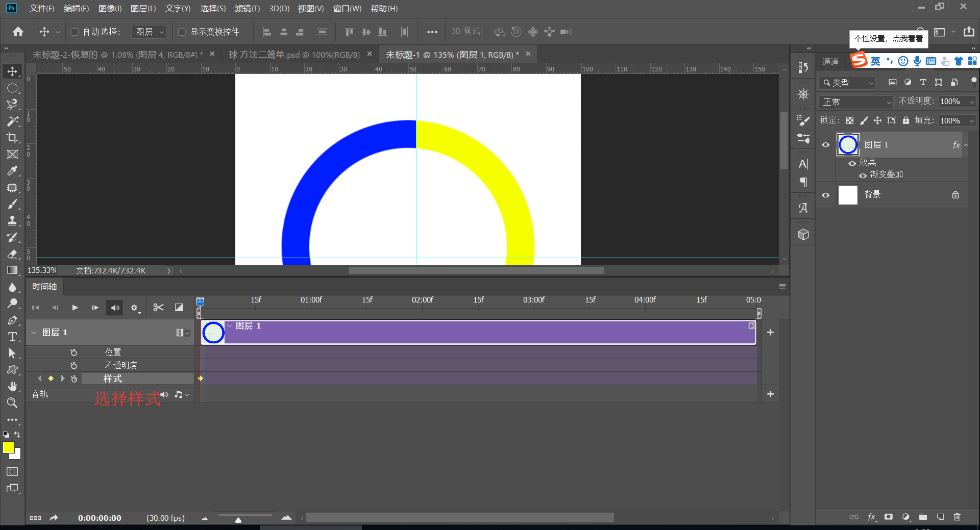The image size is (980, 530).
Task: Toggle timeline audio mute button
Action: [115, 308]
